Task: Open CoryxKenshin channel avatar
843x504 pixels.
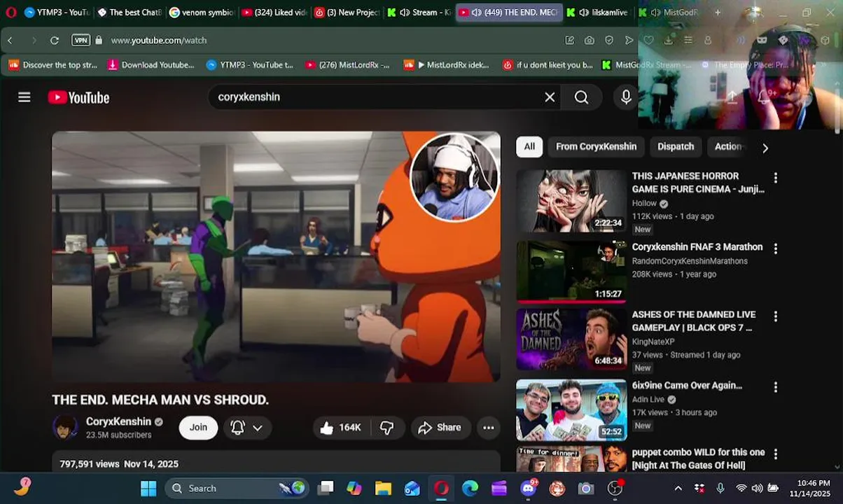Action: (65, 428)
